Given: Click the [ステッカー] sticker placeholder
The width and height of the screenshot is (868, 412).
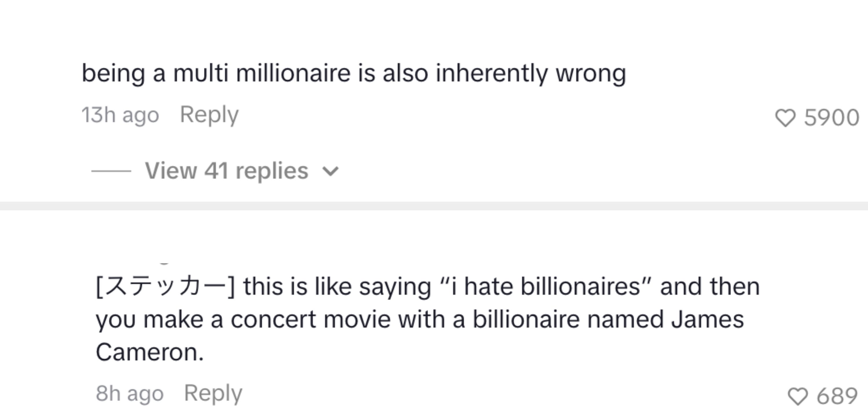Looking at the screenshot, I should tap(165, 287).
